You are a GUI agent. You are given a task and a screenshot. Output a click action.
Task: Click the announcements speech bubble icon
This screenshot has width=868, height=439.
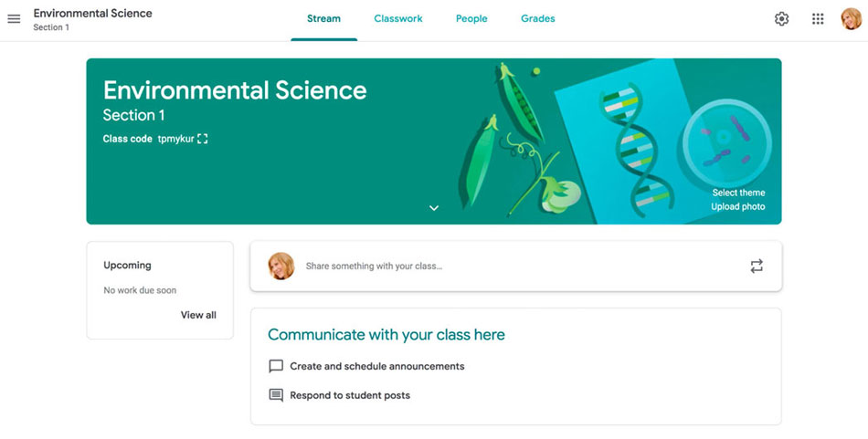coord(276,366)
